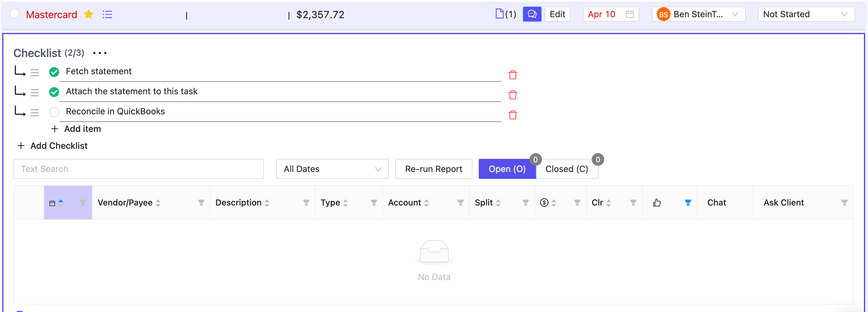Screen dimensions: 868x312
Task: Click Add Checklist
Action: [52, 146]
